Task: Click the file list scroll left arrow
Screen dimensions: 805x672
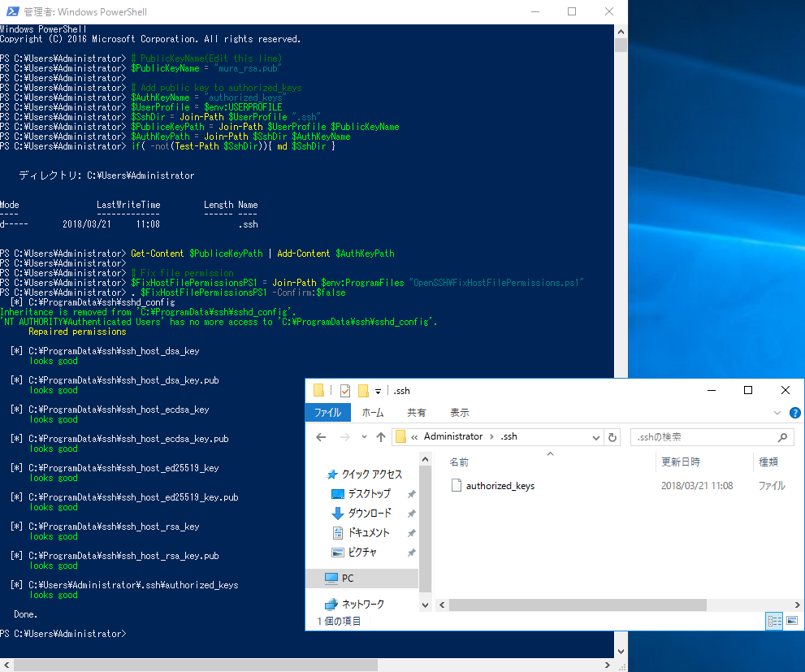Action: [x=442, y=605]
